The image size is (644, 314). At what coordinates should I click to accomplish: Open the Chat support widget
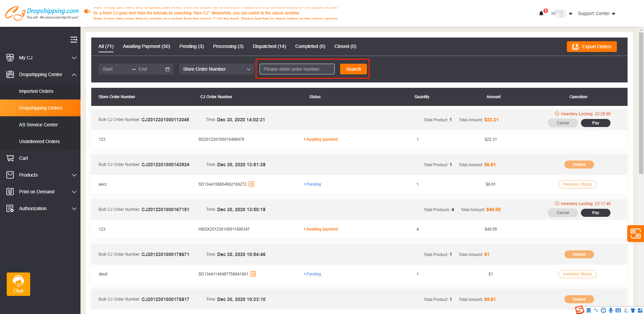[x=18, y=284]
